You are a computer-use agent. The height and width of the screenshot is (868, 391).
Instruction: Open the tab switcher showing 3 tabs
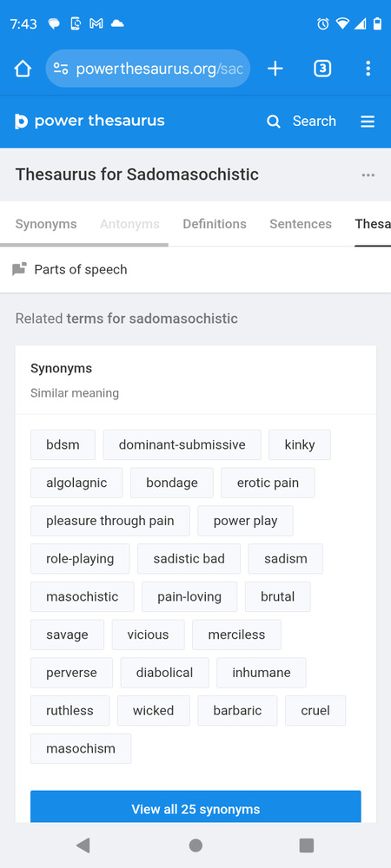tap(322, 69)
